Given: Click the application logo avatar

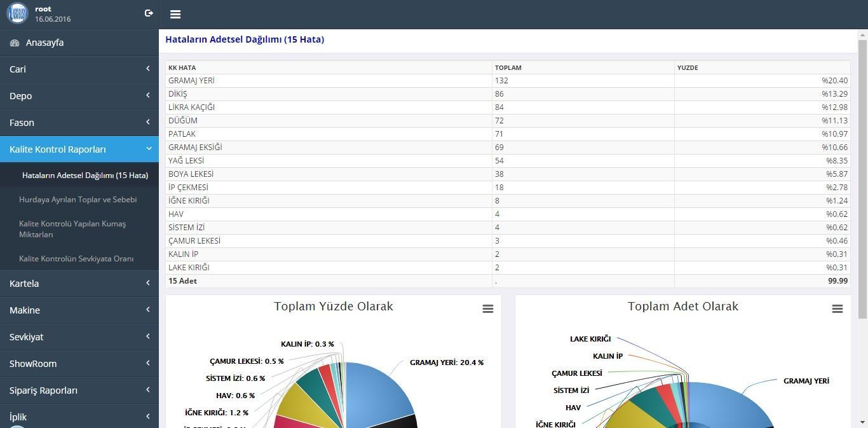Looking at the screenshot, I should pos(17,13).
